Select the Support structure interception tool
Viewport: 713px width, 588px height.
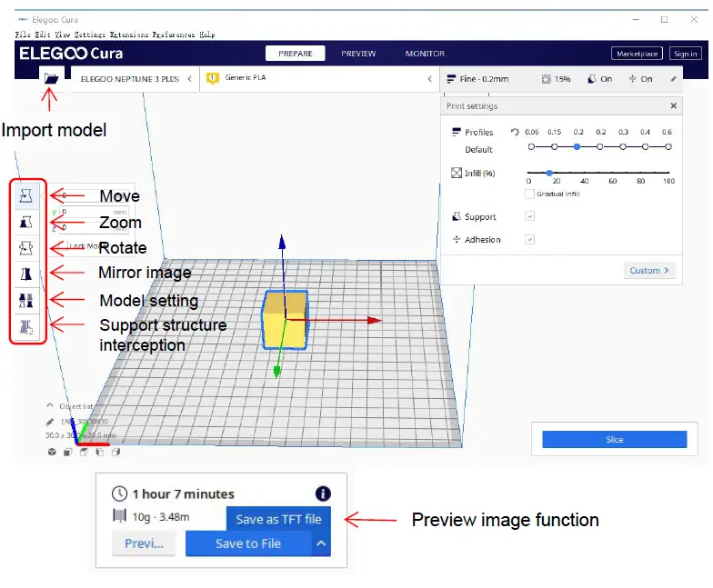tap(25, 327)
